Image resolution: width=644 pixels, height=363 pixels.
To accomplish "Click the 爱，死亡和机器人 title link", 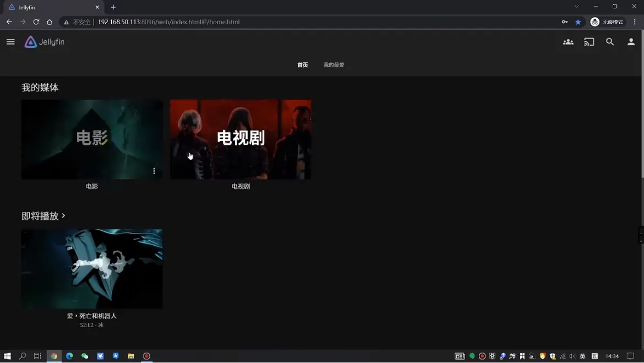I will tap(92, 316).
